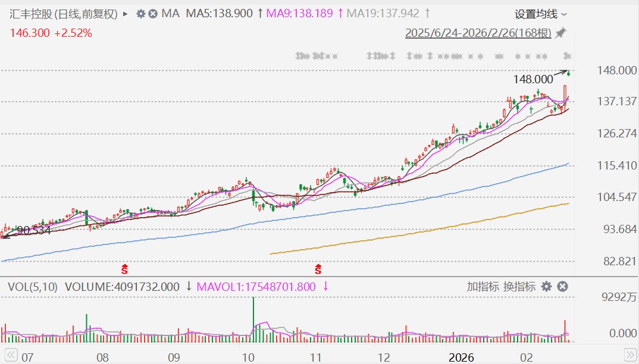The width and height of the screenshot is (639, 364).
Task: Toggle the gray MA19 average line
Action: coord(384,13)
